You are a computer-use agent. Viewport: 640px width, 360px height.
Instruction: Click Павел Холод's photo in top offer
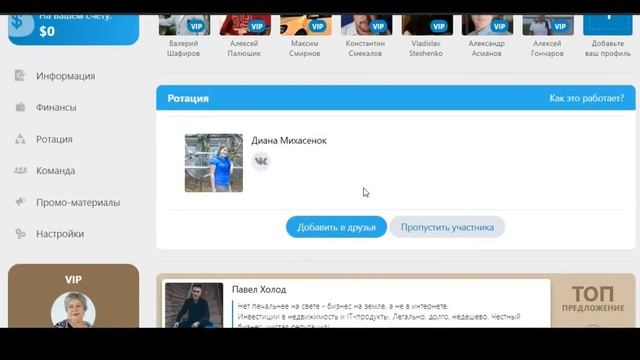(x=194, y=305)
